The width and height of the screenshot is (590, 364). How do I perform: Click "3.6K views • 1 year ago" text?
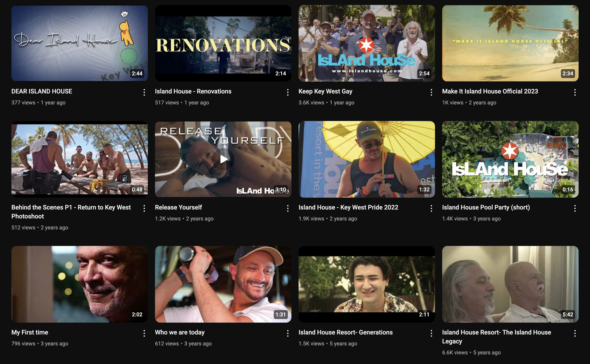(x=326, y=103)
